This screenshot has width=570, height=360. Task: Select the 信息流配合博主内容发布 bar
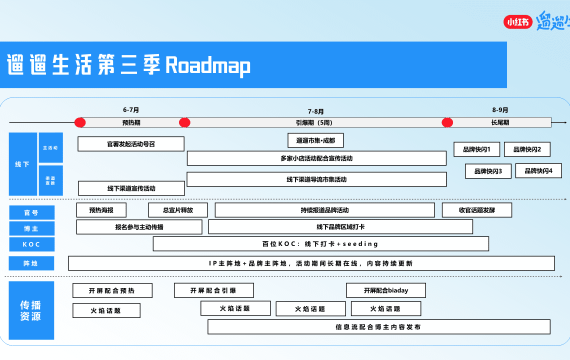379,327
